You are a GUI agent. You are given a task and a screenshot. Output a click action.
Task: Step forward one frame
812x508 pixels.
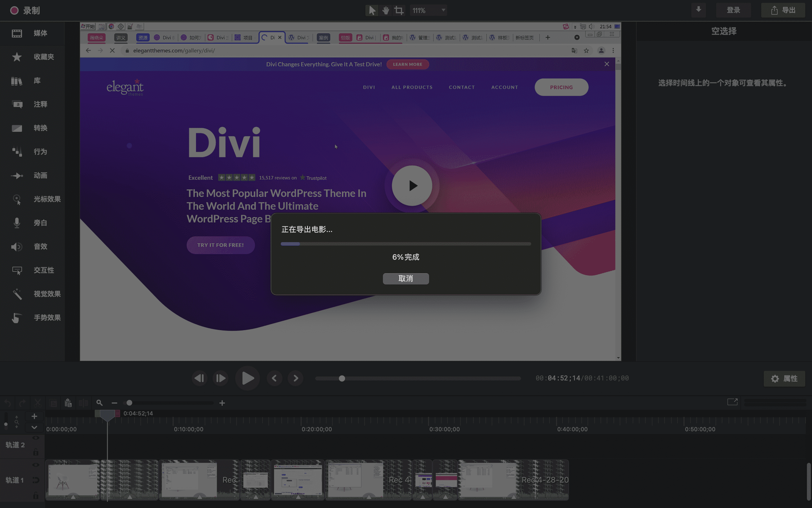pos(220,378)
